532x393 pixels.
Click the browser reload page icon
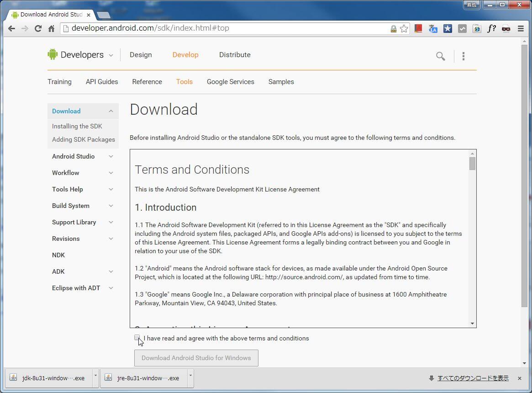click(x=38, y=28)
